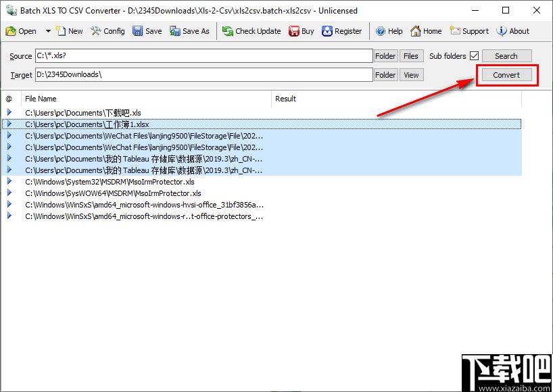This screenshot has height=392, width=553.
Task: Click the @ column header
Action: [11, 99]
